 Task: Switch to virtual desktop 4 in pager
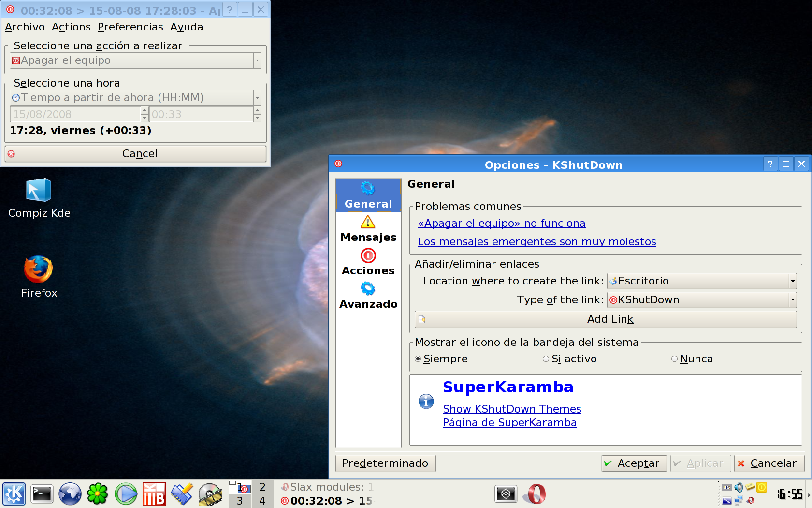click(x=262, y=501)
